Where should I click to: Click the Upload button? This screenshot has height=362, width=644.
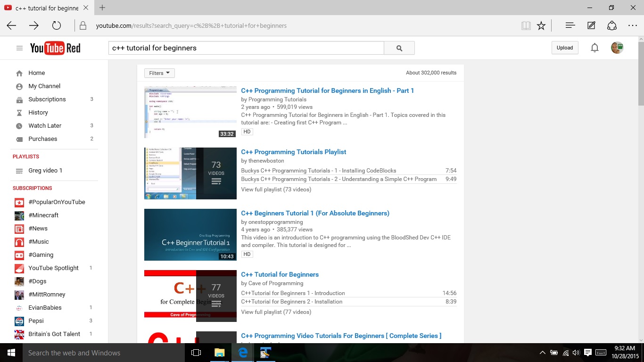[565, 48]
